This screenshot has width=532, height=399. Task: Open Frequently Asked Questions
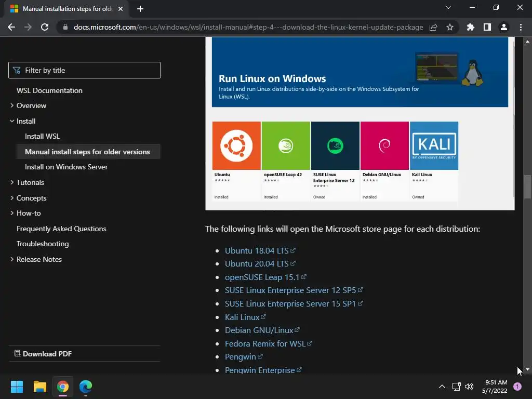point(61,229)
